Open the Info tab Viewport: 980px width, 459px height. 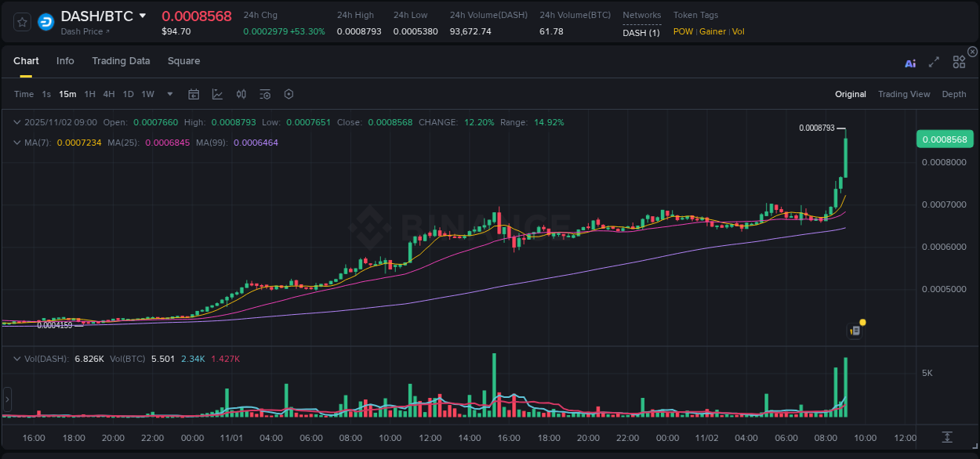pos(65,61)
